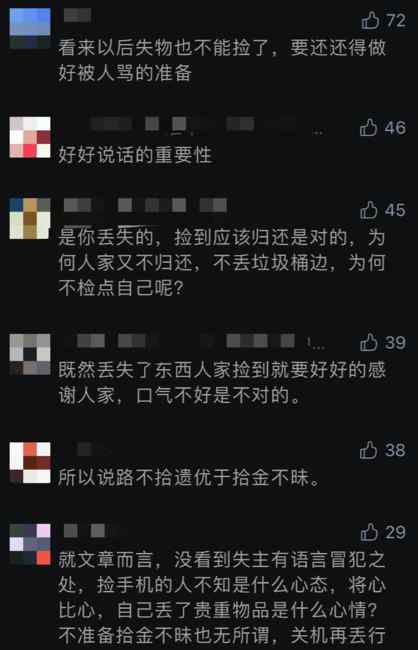Select the comment 所以说路不拾遗优于拾金不昧
Image resolution: width=418 pixels, height=650 pixels.
190,478
